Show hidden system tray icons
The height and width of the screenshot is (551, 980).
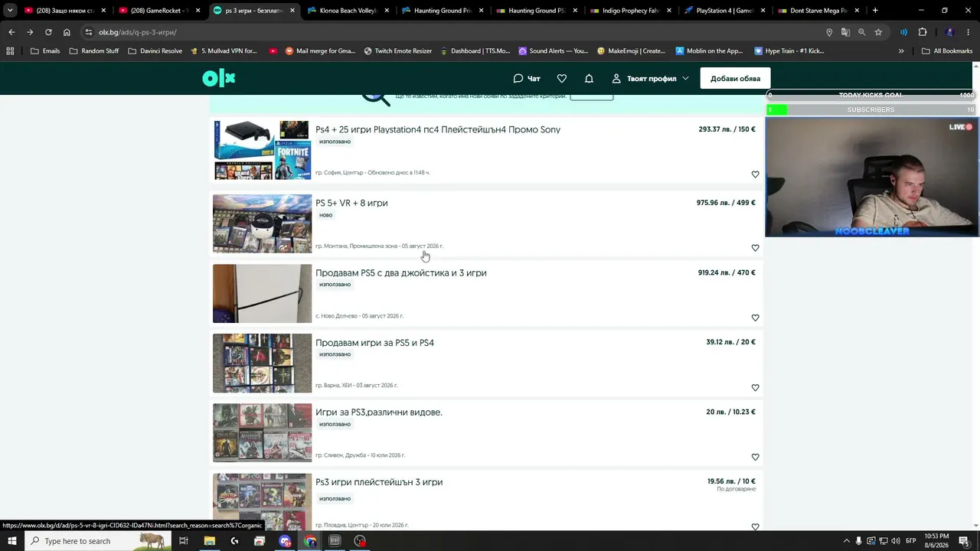846,541
